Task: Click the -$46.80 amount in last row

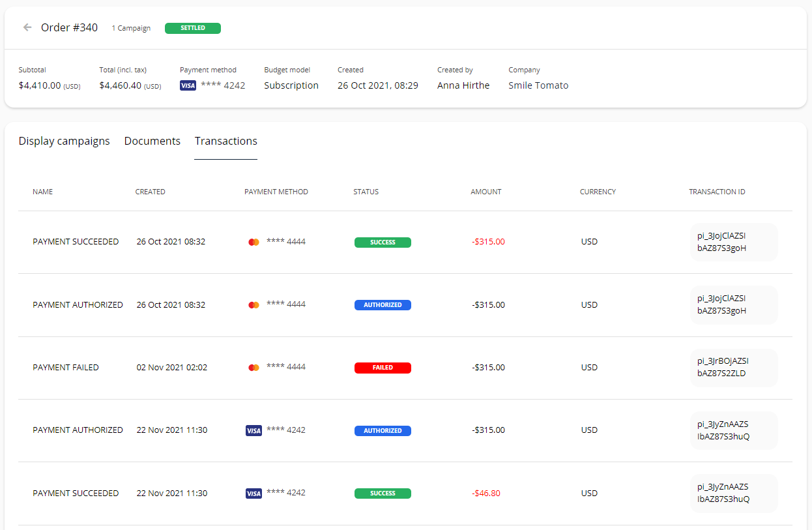Action: [486, 493]
